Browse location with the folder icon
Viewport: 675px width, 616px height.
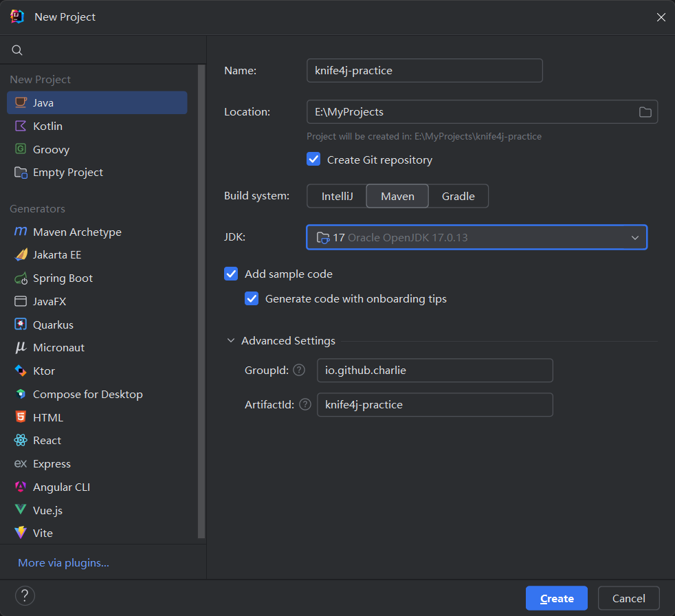click(x=645, y=112)
